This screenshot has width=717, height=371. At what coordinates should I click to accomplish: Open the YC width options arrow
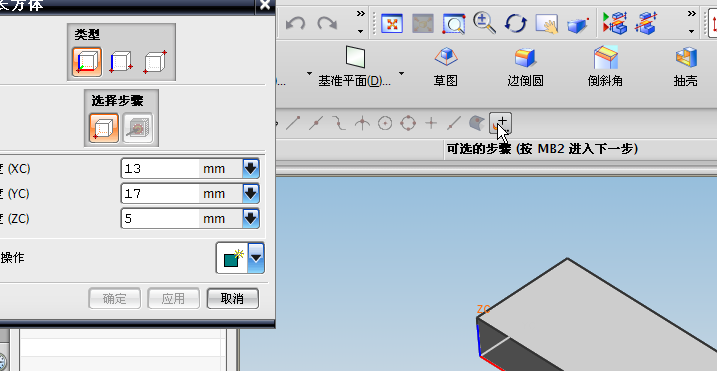tap(251, 194)
